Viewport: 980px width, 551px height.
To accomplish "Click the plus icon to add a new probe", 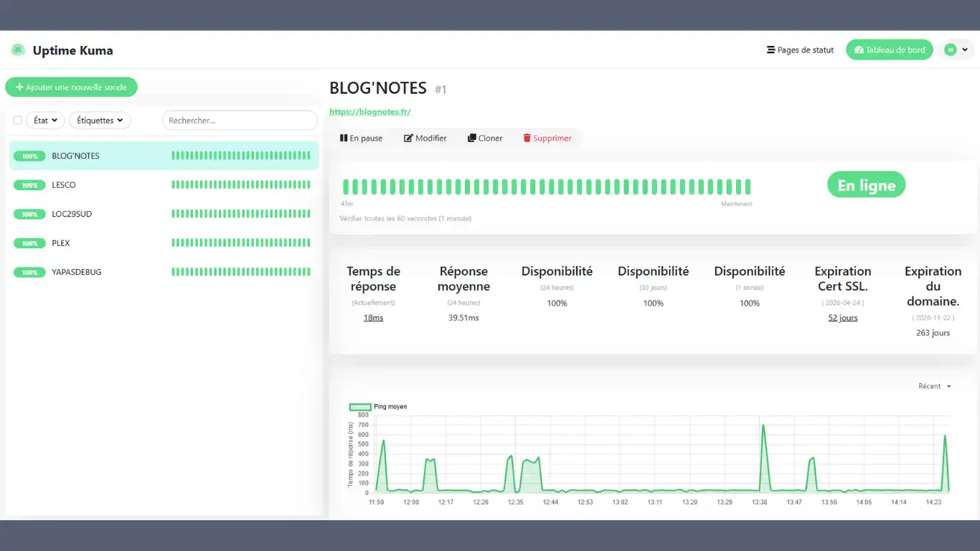I will (19, 87).
